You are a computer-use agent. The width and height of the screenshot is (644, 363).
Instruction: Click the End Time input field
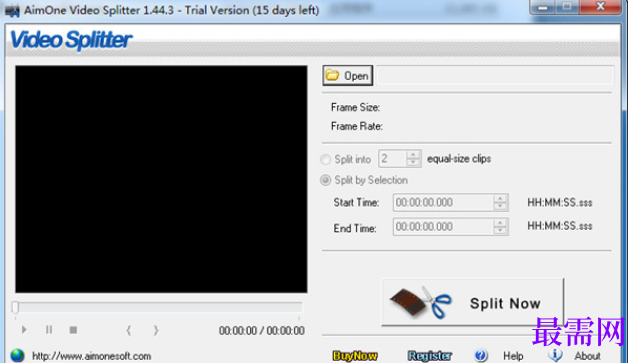click(x=443, y=227)
